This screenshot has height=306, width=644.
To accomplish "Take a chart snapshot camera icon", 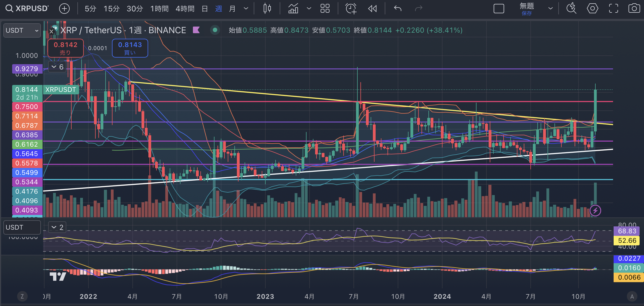I will [634, 9].
